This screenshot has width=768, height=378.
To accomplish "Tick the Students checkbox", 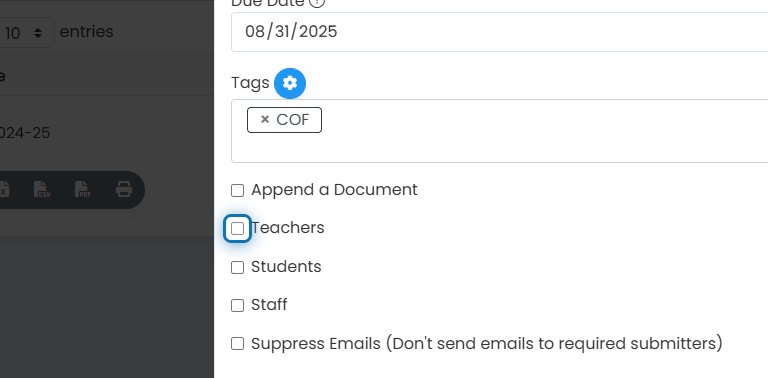I will tap(238, 267).
